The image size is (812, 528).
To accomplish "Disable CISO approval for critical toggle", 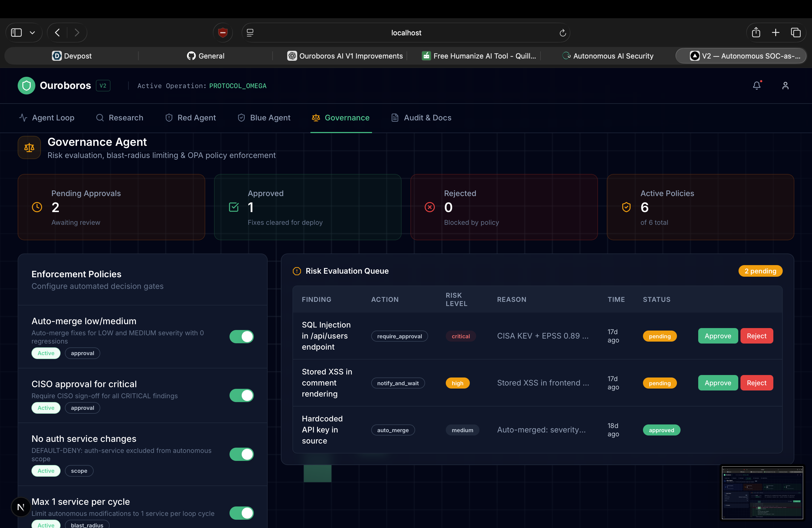I will pyautogui.click(x=241, y=395).
